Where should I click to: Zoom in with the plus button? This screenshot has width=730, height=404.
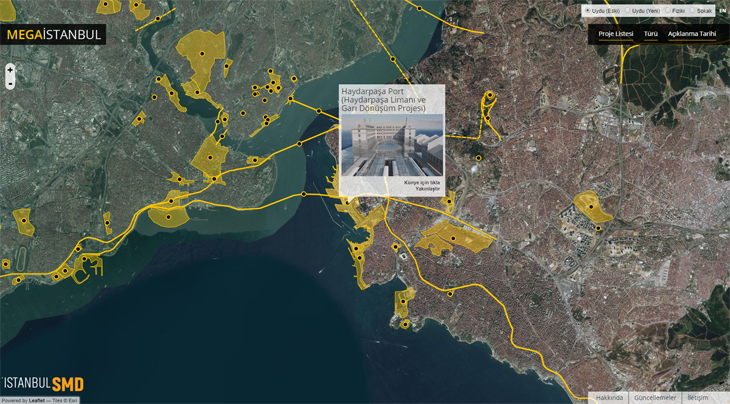coord(10,70)
